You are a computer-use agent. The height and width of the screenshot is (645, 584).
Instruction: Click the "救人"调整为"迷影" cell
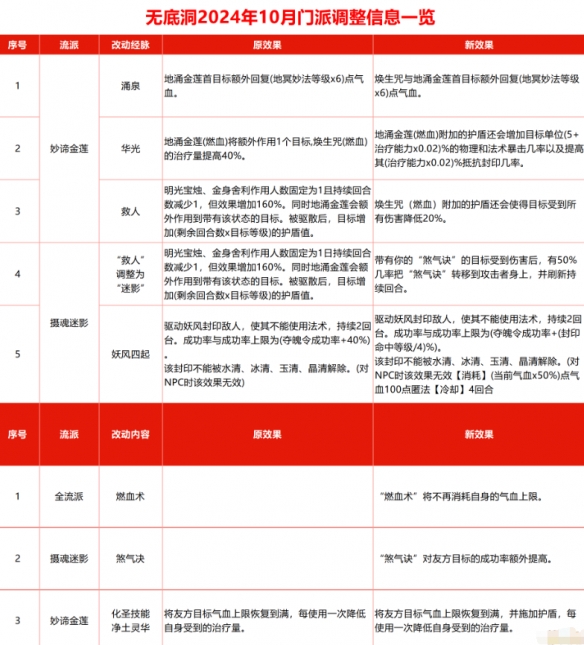pyautogui.click(x=130, y=274)
